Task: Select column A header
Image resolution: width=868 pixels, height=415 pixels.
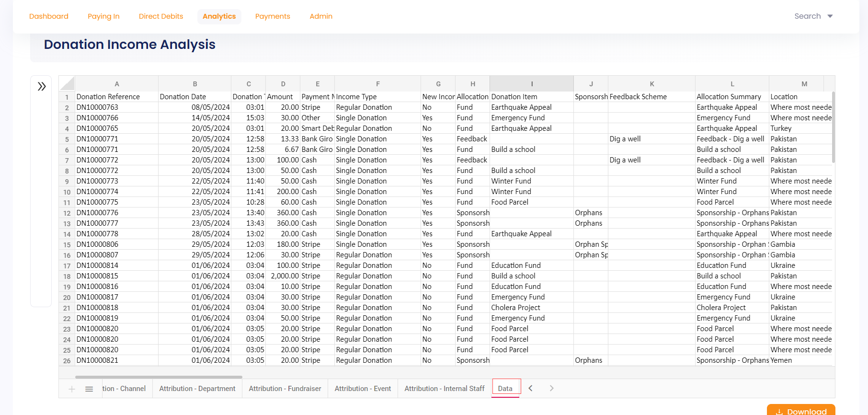Action: tap(117, 84)
